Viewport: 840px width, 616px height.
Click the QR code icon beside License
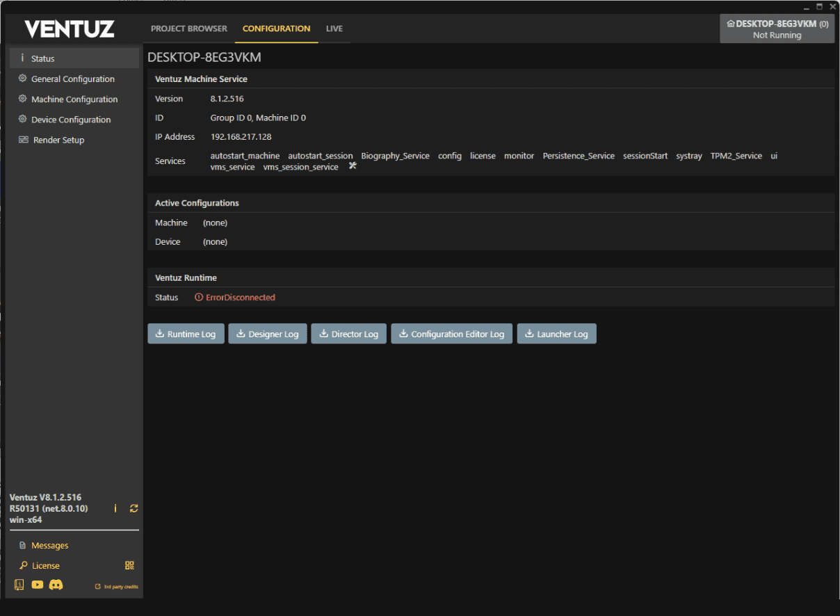tap(129, 565)
